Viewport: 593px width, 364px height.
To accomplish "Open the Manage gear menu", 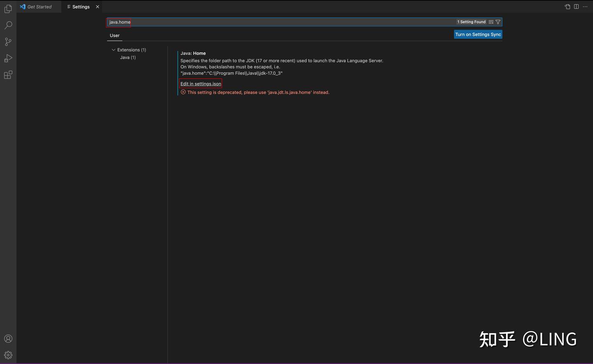I will 8,355.
